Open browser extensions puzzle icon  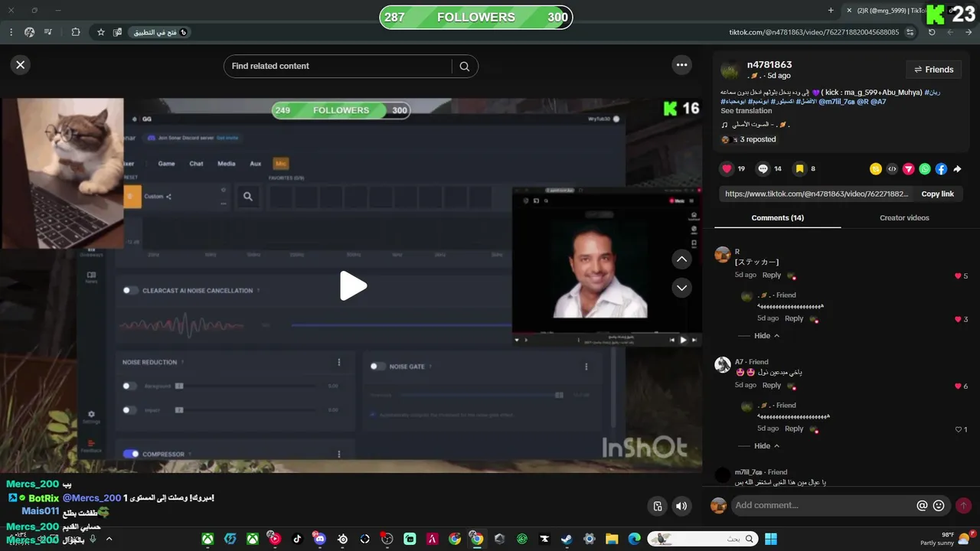point(75,32)
